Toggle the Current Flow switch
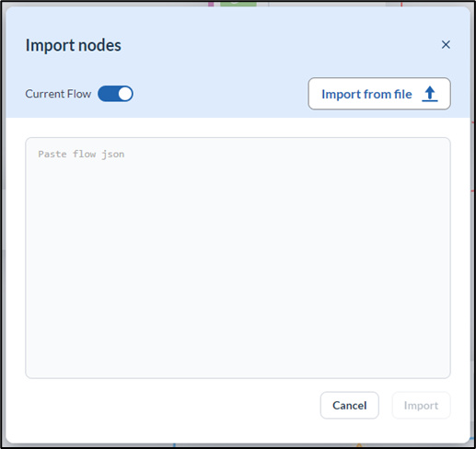This screenshot has height=449, width=476. click(x=115, y=94)
